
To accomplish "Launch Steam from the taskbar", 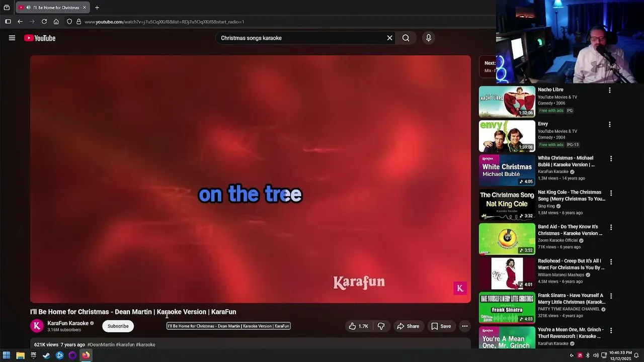I will click(x=46, y=355).
